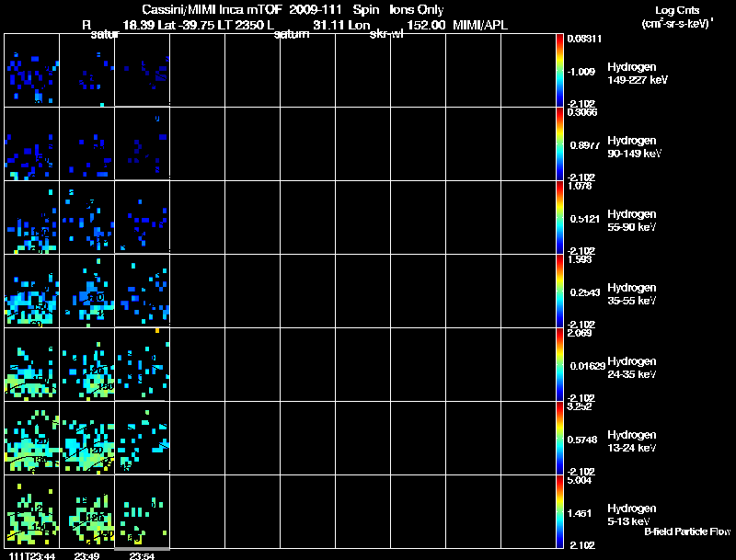Click the 'Lat -39.75' header value
Image resolution: width=736 pixels, height=560 pixels.
click(x=186, y=25)
